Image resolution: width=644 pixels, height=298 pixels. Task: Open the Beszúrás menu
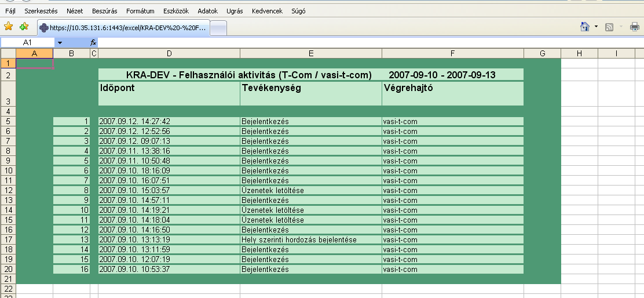105,11
